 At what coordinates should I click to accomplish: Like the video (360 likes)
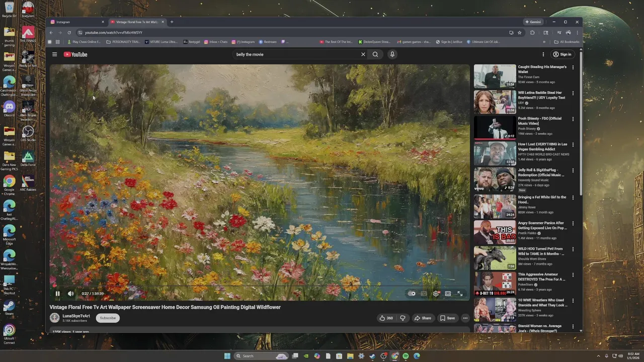tap(386, 318)
